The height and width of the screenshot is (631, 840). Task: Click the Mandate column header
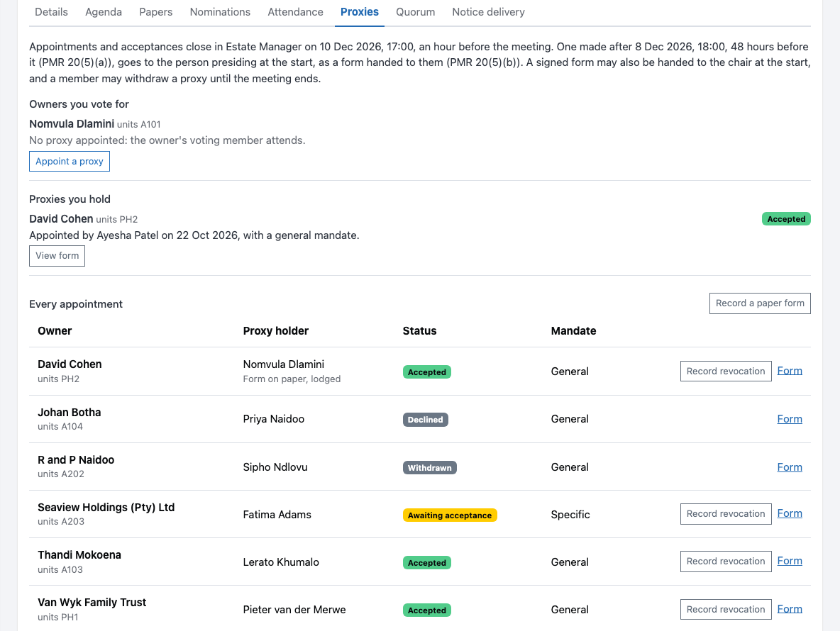574,331
